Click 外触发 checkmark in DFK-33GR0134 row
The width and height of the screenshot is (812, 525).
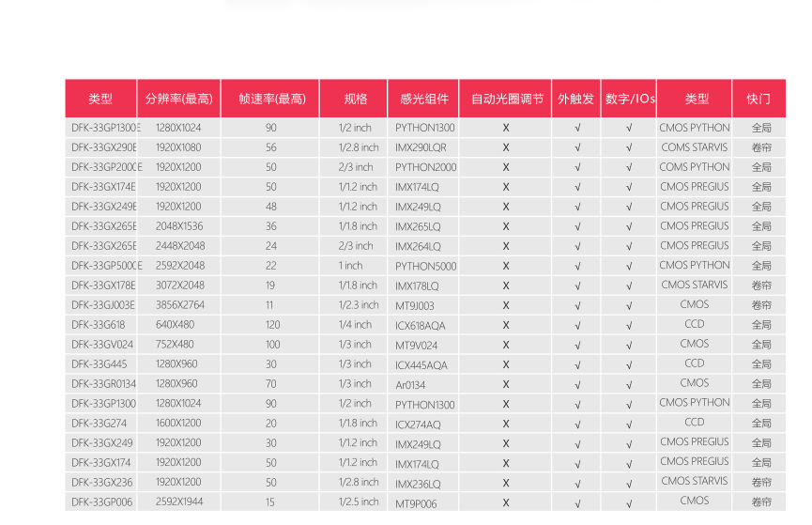[x=577, y=384]
